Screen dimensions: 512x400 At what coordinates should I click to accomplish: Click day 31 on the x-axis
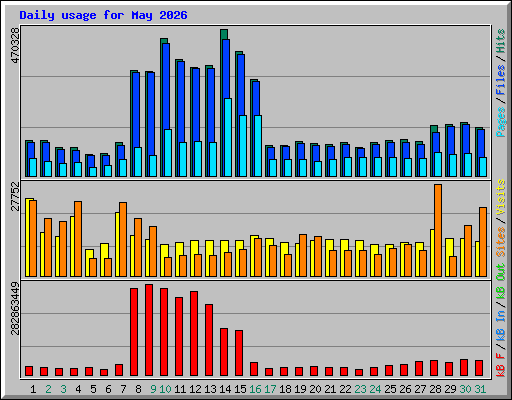480,389
